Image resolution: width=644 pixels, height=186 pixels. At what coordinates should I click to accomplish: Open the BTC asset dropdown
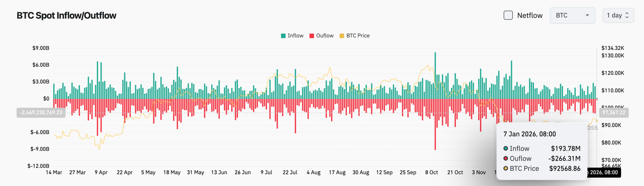(572, 15)
